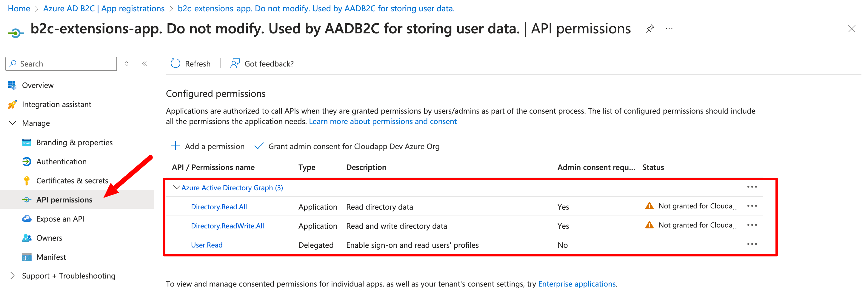This screenshot has height=294, width=868.
Task: Open the Manifest editor
Action: click(51, 257)
